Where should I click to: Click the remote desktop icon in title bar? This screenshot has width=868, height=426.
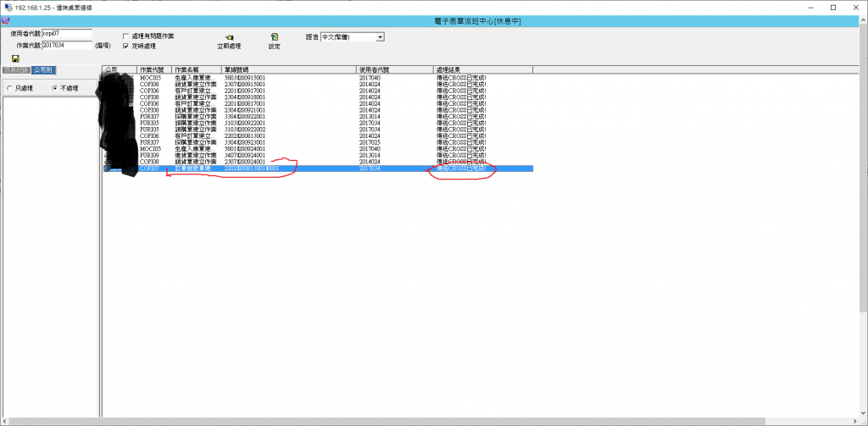point(7,8)
